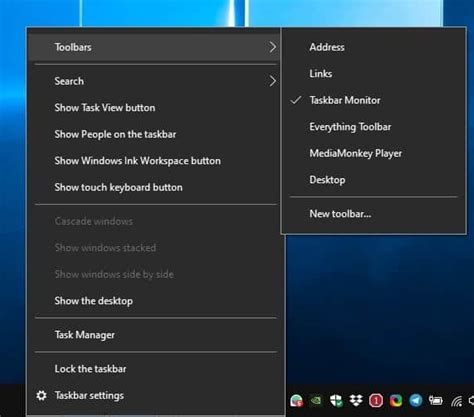Click the round avatar tray icon with red badge
The width and height of the screenshot is (474, 417).
click(x=296, y=400)
